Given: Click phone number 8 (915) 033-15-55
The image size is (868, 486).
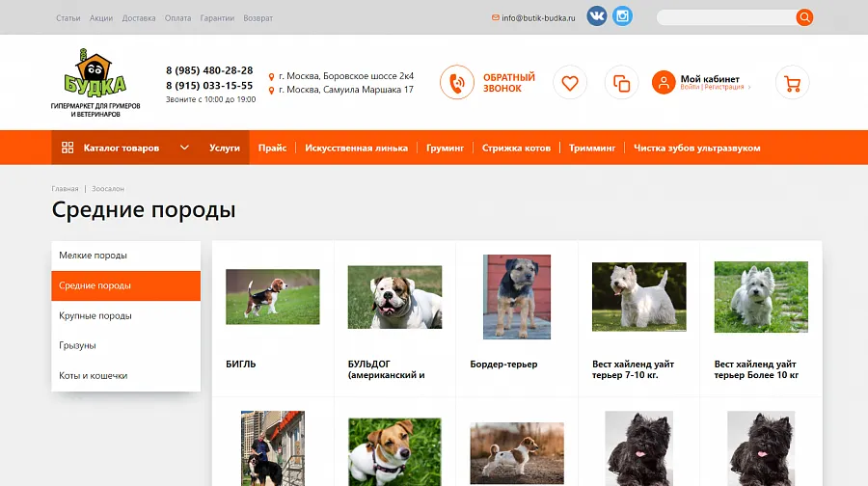Looking at the screenshot, I should pos(209,85).
